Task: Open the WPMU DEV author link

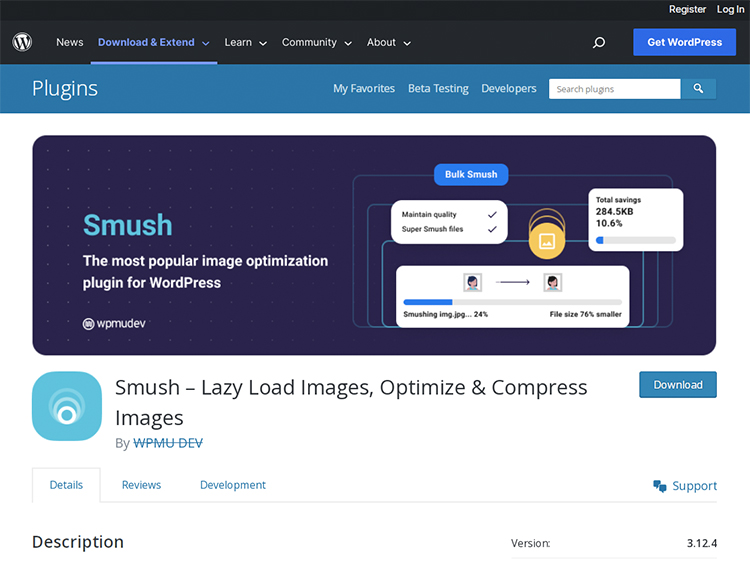Action: (x=168, y=442)
